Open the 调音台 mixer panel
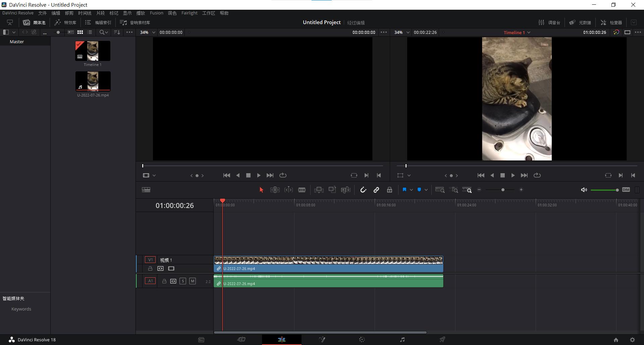 (550, 22)
